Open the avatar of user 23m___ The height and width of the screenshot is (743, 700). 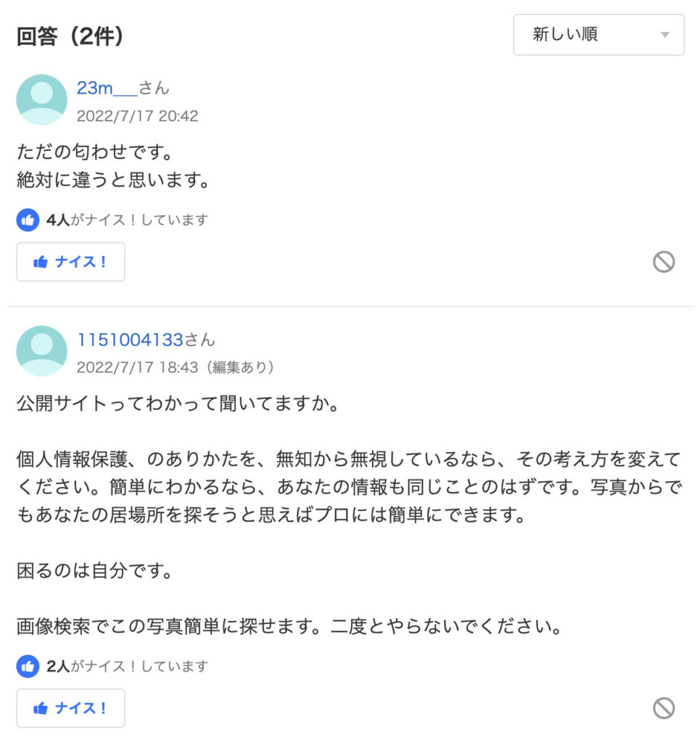[x=41, y=99]
